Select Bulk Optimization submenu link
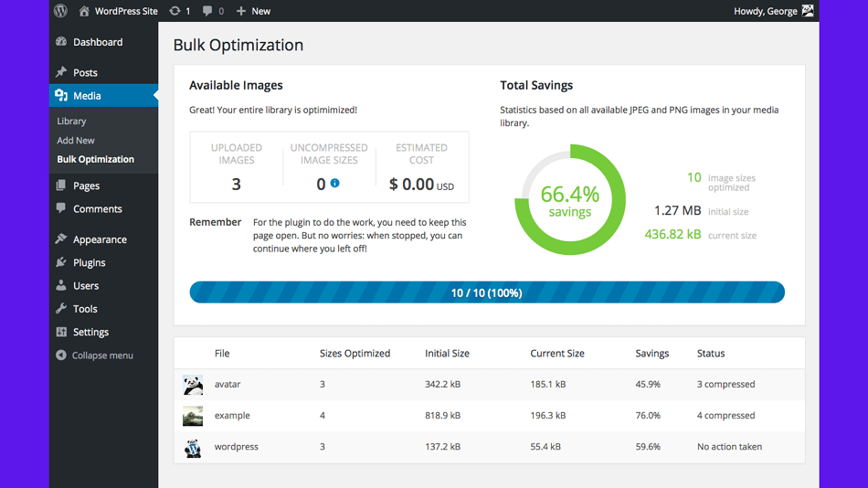 coord(96,159)
